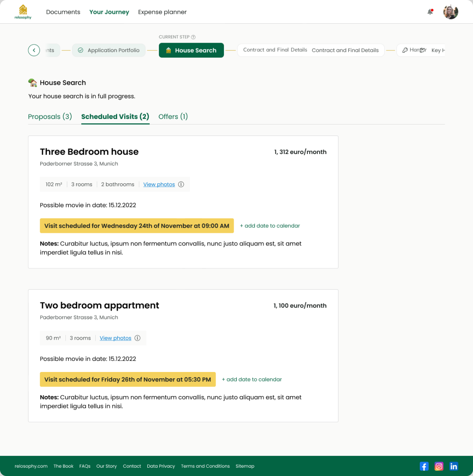Click the Current Step help icon
The width and height of the screenshot is (473, 476).
193,37
